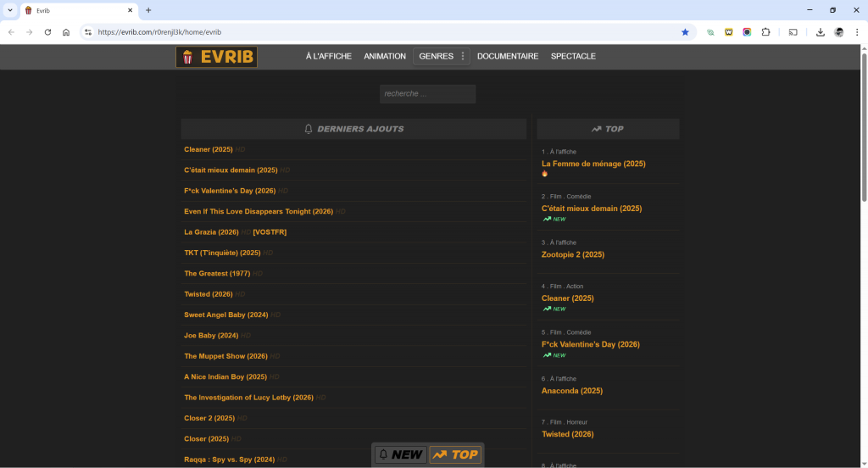
Task: Open a new tab with plus button
Action: click(x=148, y=10)
